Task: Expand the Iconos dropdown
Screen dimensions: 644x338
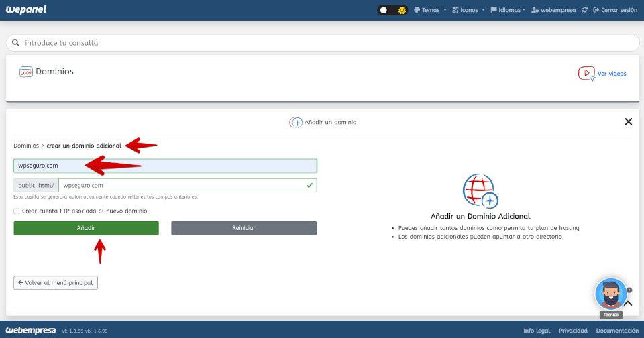Action: coord(468,10)
